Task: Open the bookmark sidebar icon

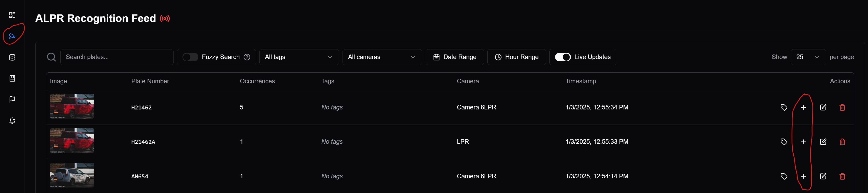Action: pos(12,78)
